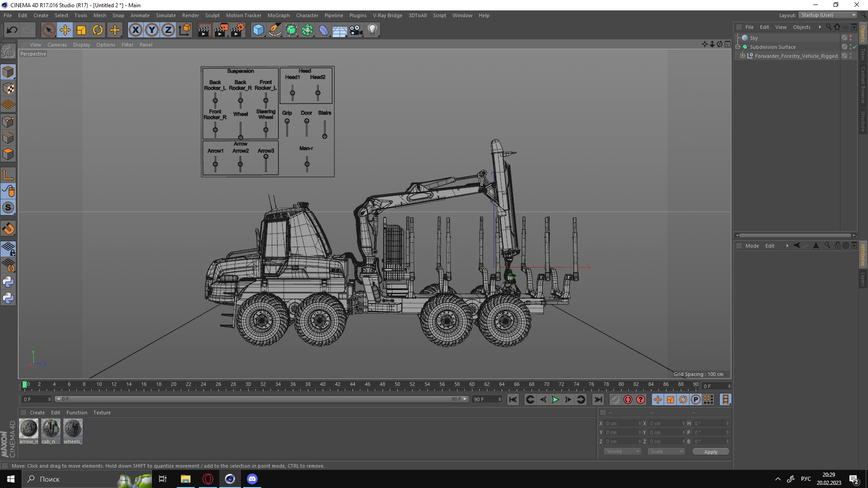
Task: Go to start of animation
Action: 513,399
